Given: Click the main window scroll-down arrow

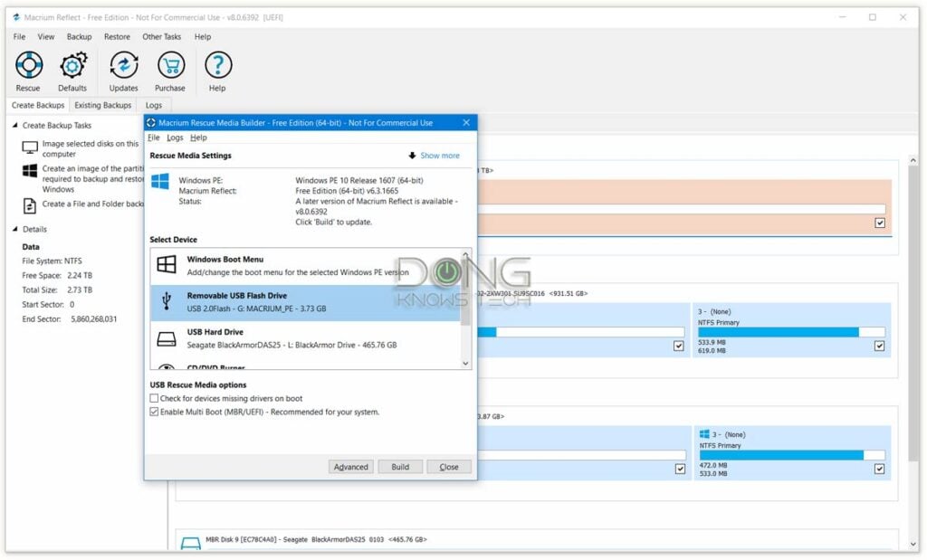Looking at the screenshot, I should pyautogui.click(x=913, y=544).
